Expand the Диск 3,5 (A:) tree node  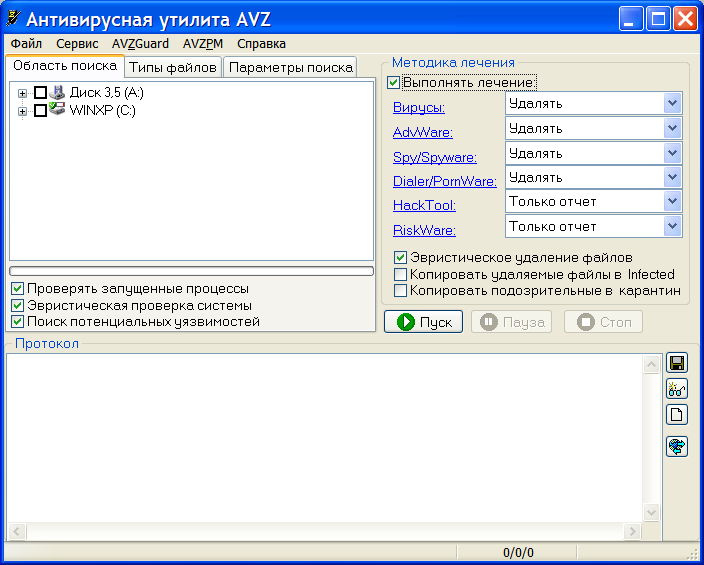click(x=22, y=93)
